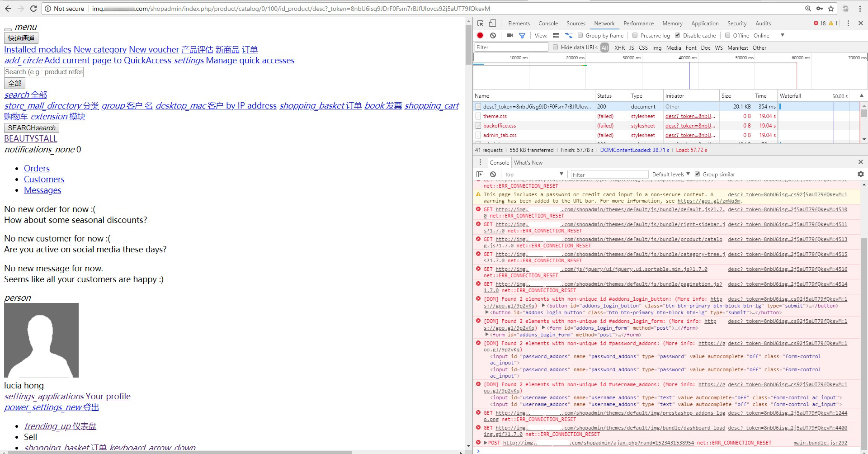Image resolution: width=868 pixels, height=454 pixels.
Task: Open console settings gear
Action: click(x=860, y=174)
